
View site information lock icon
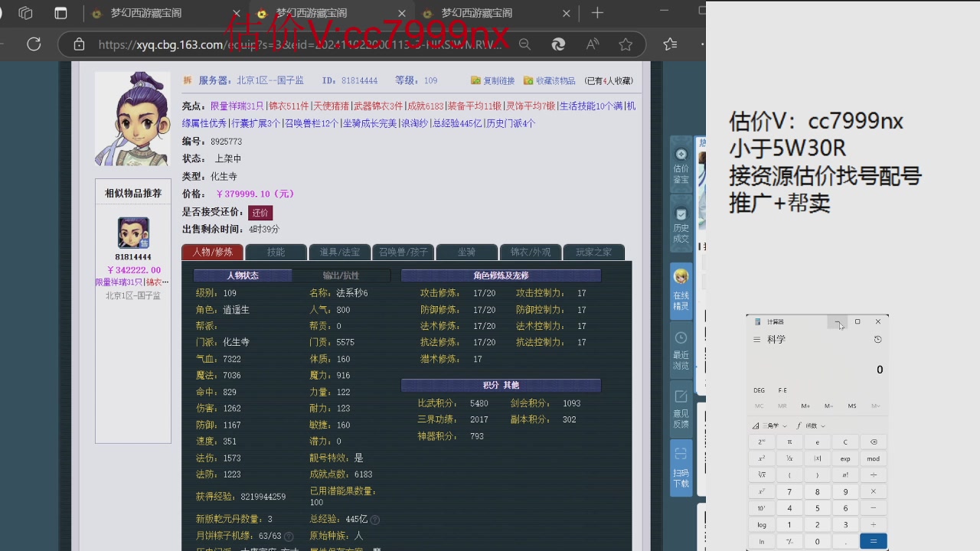[79, 44]
